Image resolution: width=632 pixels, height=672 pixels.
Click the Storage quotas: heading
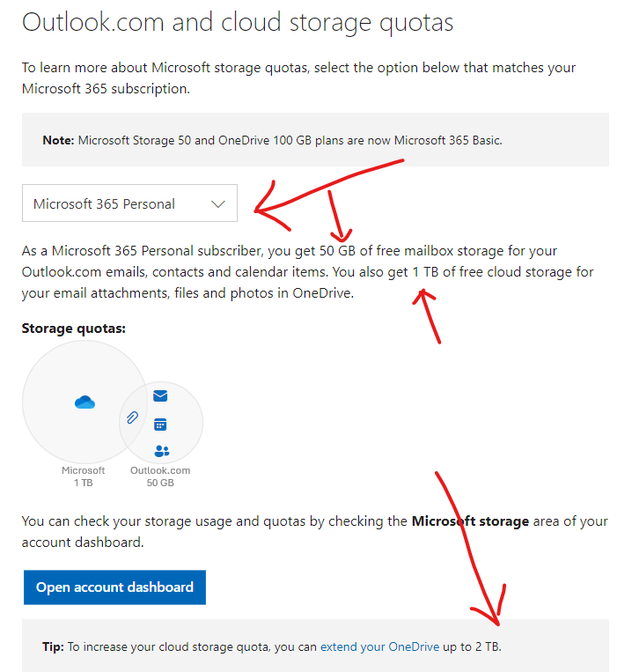(74, 329)
